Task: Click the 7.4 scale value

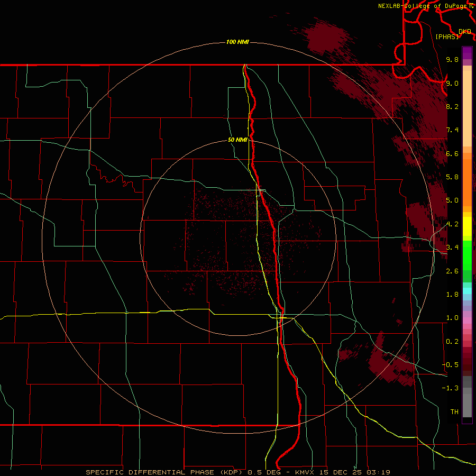Action: [x=452, y=130]
